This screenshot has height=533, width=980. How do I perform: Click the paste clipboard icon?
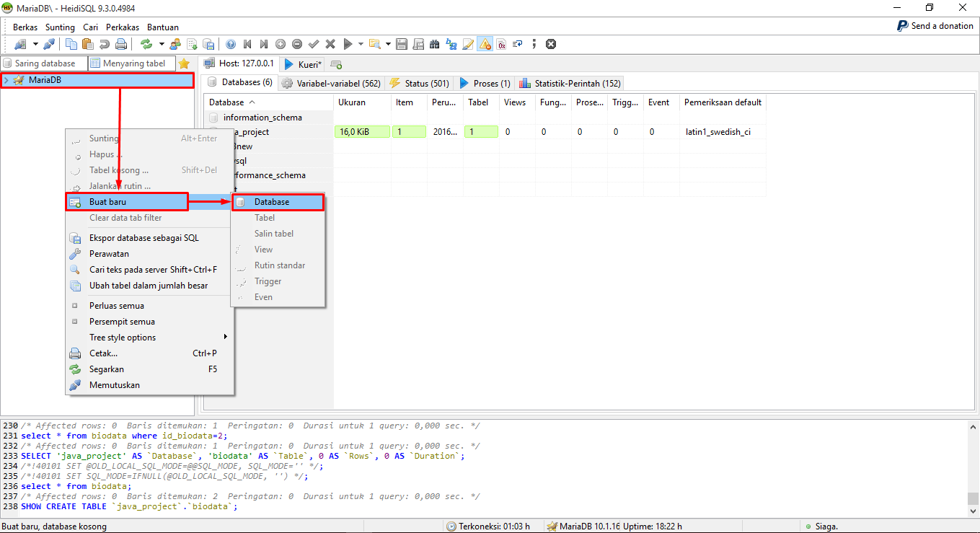click(x=88, y=44)
